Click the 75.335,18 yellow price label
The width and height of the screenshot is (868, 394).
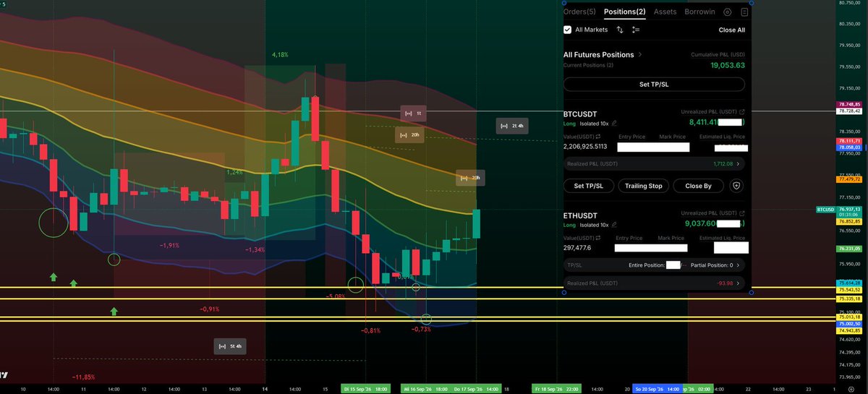[848, 299]
